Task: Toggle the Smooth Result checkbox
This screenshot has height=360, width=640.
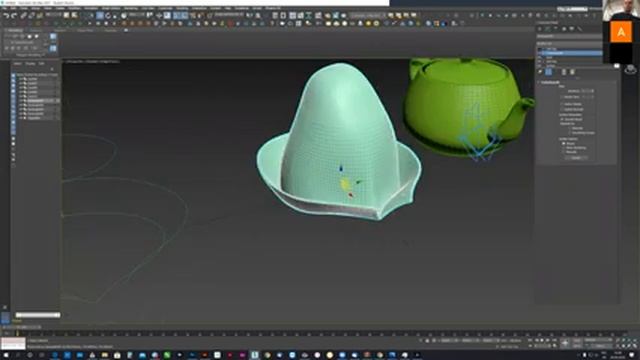Action: click(562, 119)
